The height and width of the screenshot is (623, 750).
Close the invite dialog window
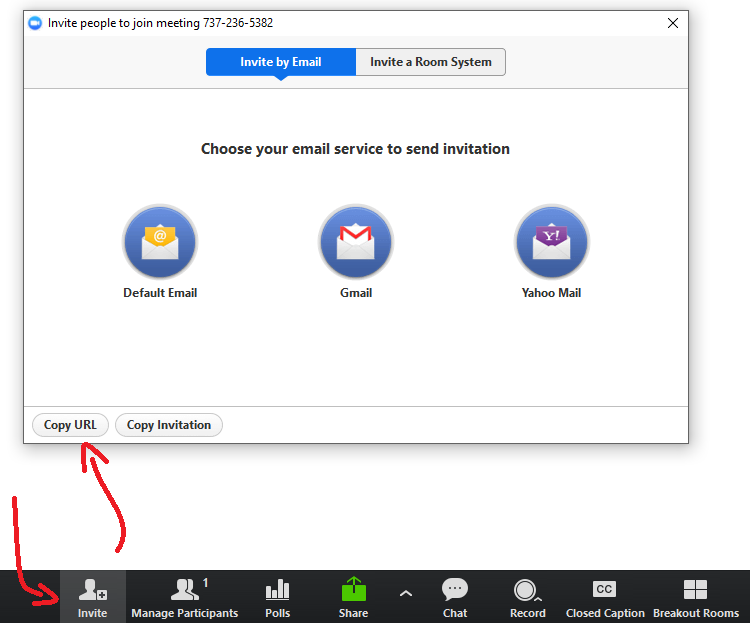point(673,23)
